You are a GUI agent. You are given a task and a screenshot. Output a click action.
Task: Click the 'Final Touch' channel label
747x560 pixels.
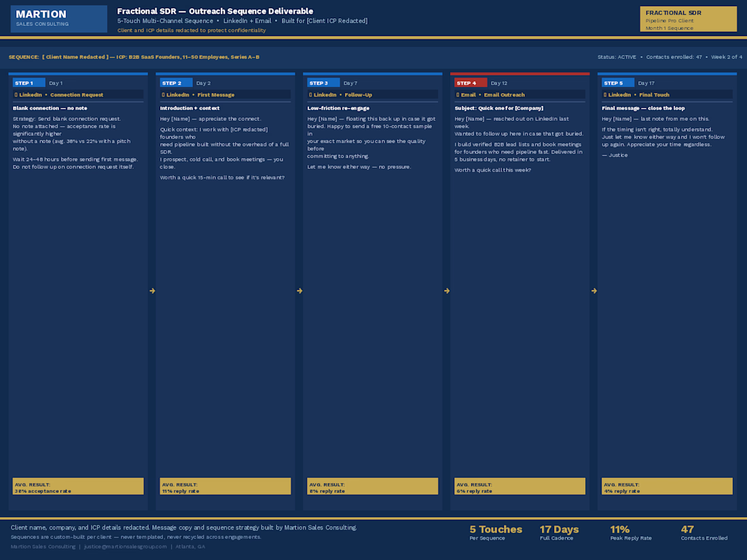654,95
